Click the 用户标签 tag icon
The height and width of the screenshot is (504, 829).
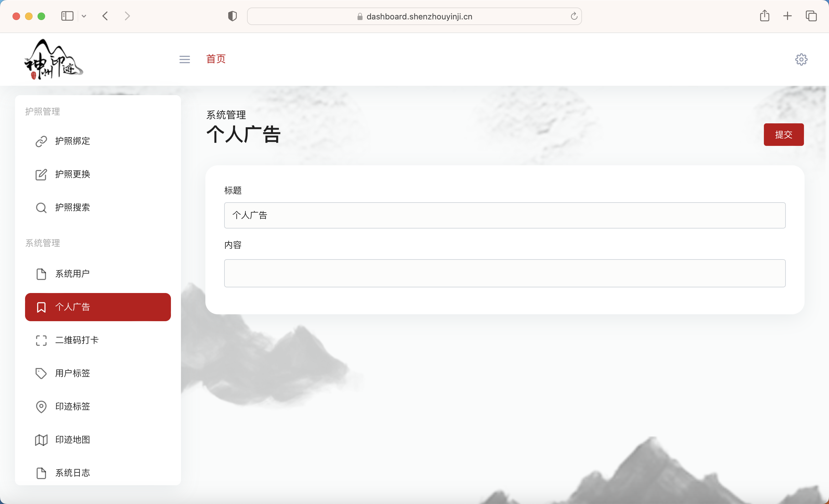tap(41, 373)
